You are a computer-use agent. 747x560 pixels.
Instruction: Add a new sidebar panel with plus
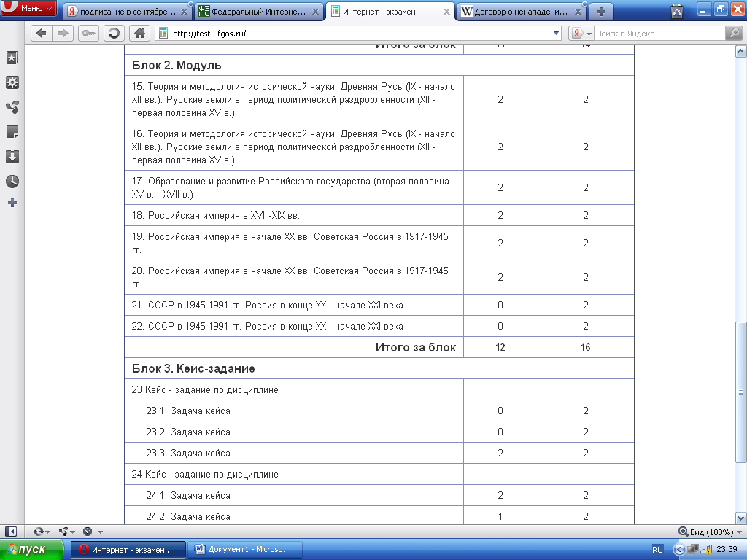point(12,203)
